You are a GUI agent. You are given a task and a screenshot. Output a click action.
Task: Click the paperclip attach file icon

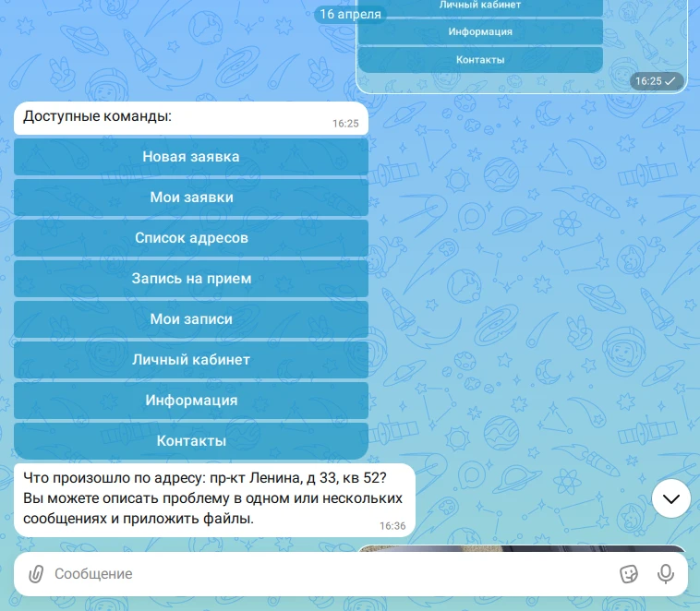(36, 574)
